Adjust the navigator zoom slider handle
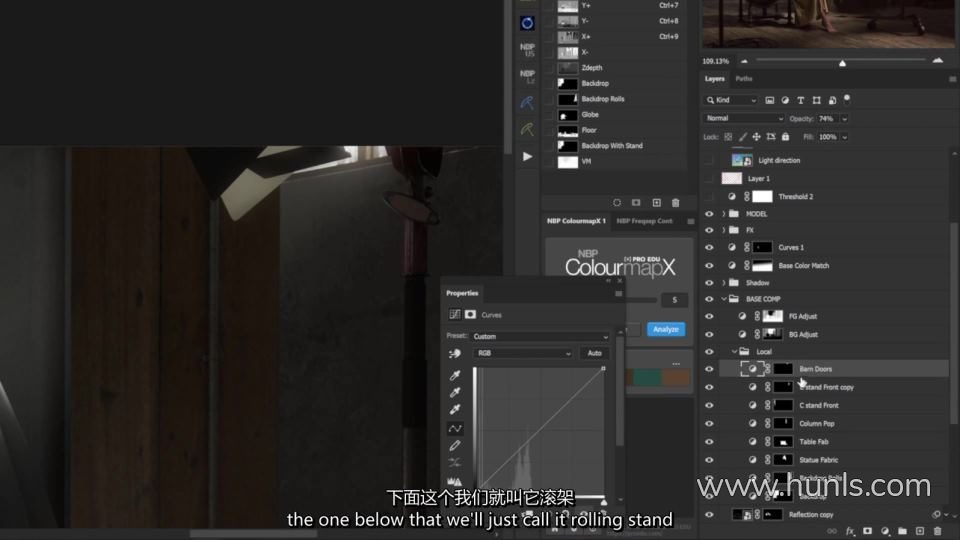Image resolution: width=960 pixels, height=540 pixels. (x=842, y=62)
